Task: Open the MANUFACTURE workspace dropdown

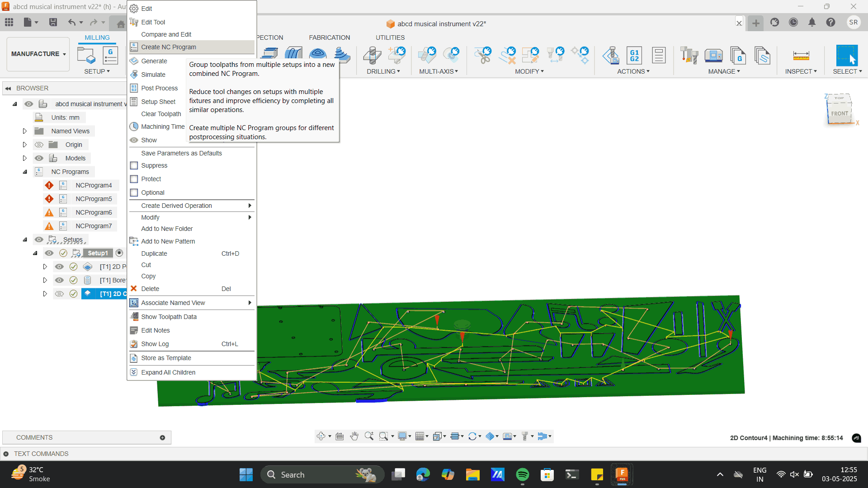Action: [x=38, y=54]
